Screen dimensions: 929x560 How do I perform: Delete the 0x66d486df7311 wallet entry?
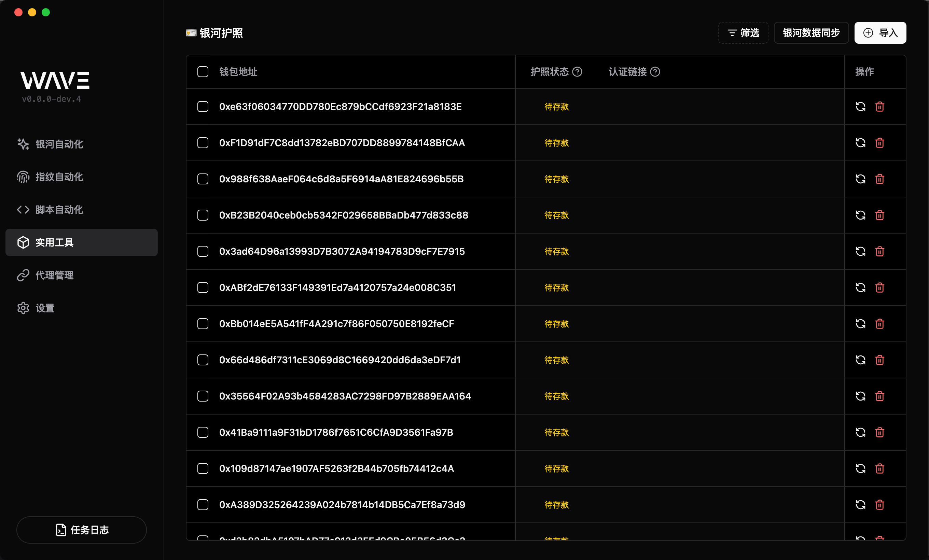point(879,360)
